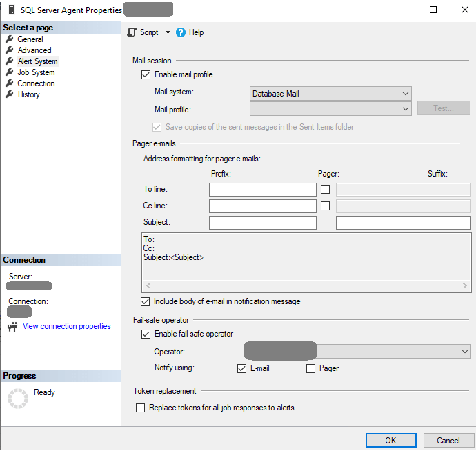
Task: Click the To line prefix text field
Action: click(262, 189)
